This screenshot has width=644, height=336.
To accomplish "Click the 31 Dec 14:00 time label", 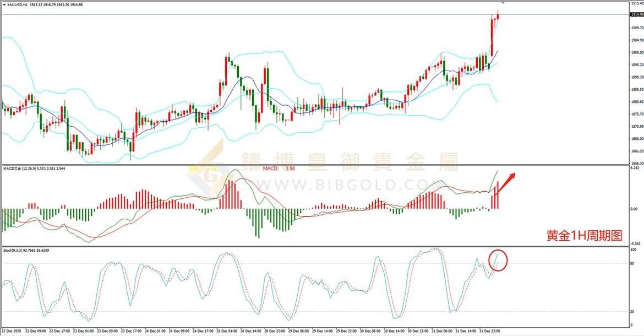I will pos(465,330).
